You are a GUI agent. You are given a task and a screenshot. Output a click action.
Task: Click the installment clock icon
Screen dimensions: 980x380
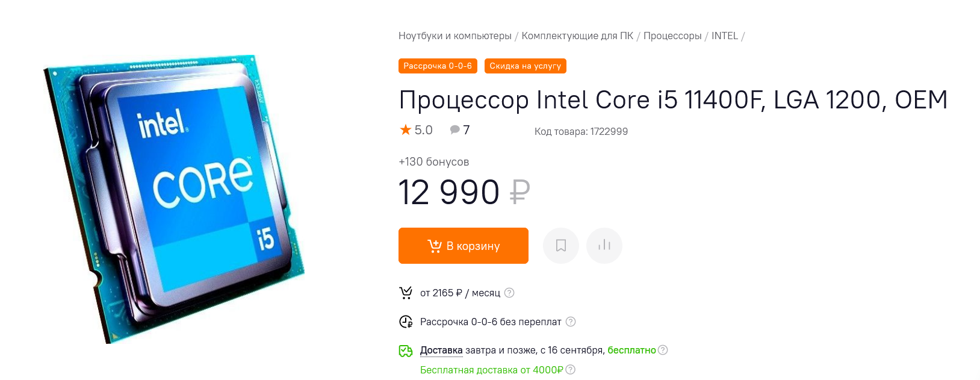(406, 322)
